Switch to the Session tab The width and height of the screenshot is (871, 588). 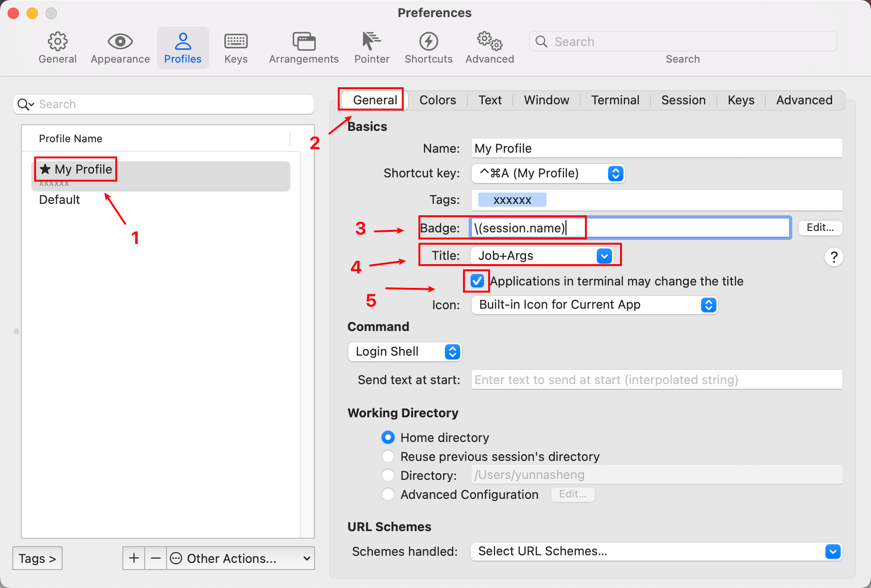coord(683,100)
